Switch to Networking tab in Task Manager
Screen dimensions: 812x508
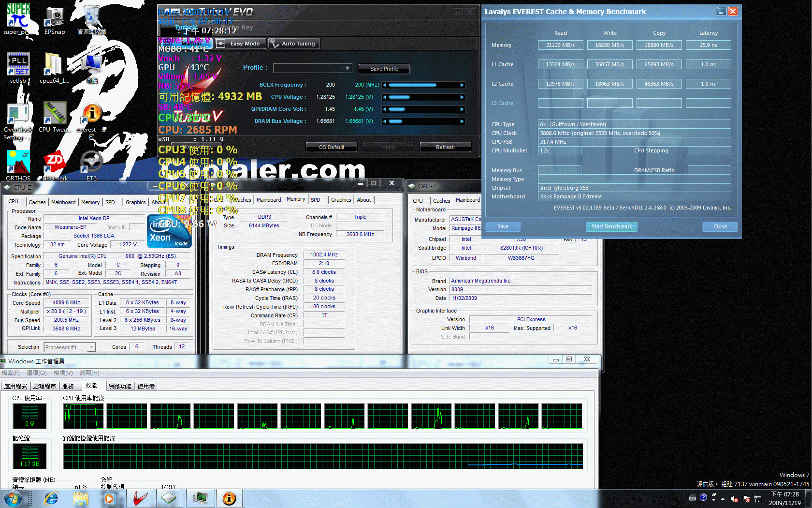(120, 386)
